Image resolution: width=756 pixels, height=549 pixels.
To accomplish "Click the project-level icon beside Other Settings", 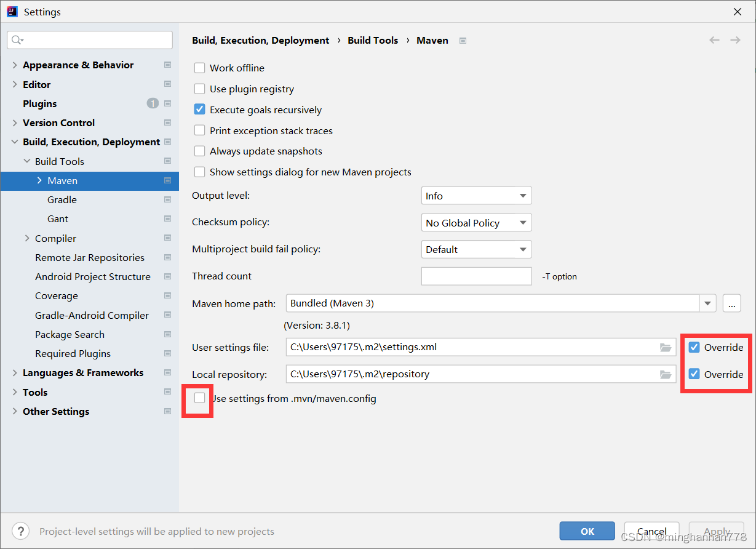I will pyautogui.click(x=167, y=411).
